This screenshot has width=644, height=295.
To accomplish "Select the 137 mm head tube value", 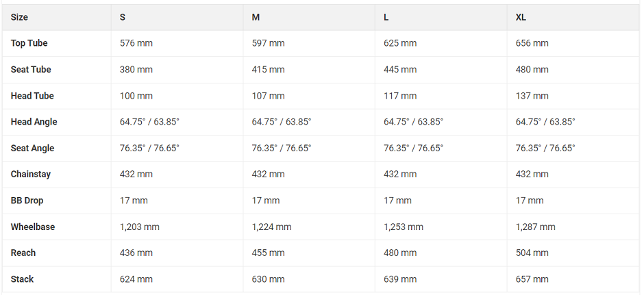I will (532, 96).
